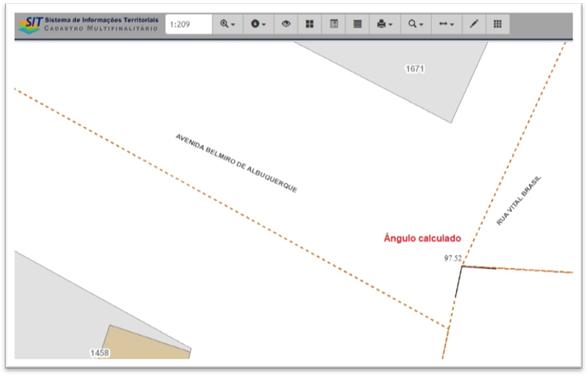The width and height of the screenshot is (588, 376).
Task: Click the grid icon in toolbar
Action: point(498,24)
